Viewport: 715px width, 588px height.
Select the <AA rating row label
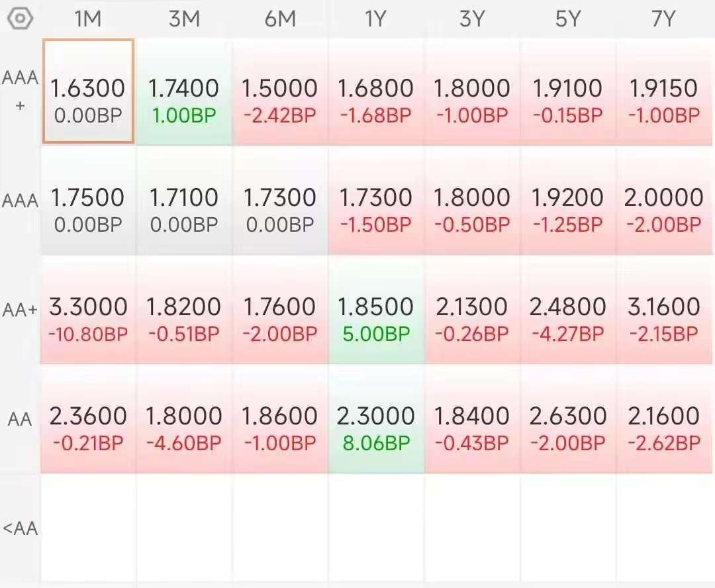[x=20, y=528]
